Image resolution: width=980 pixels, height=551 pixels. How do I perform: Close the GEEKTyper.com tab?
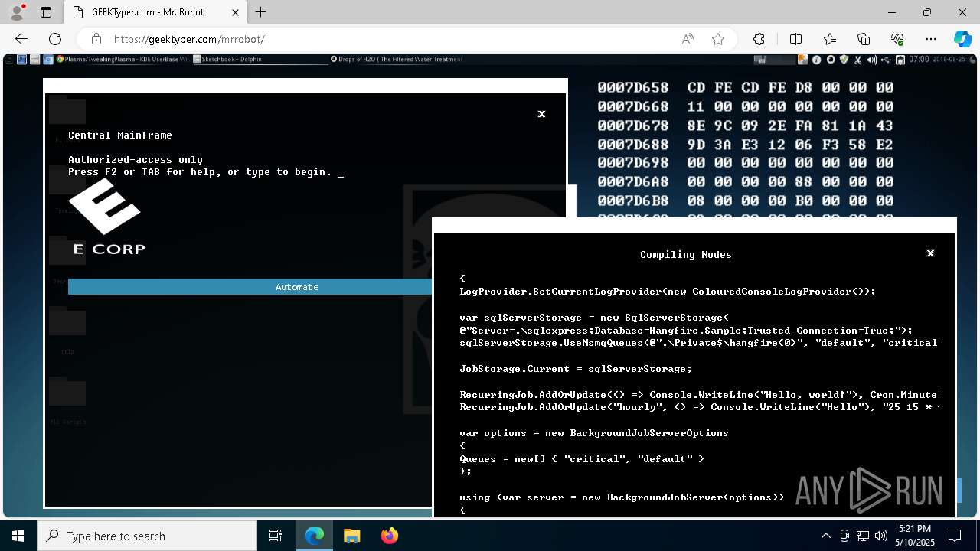(x=235, y=12)
